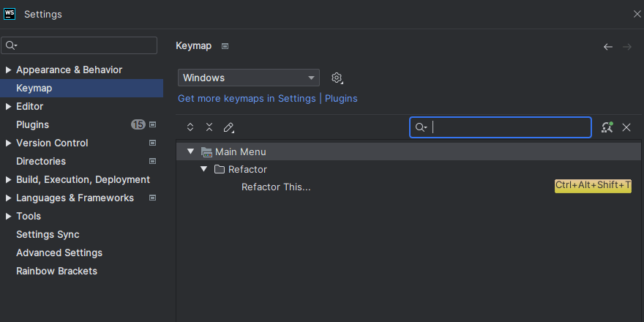Expand the Languages & Frameworks section
Image resolution: width=644 pixels, height=322 pixels.
(x=8, y=198)
